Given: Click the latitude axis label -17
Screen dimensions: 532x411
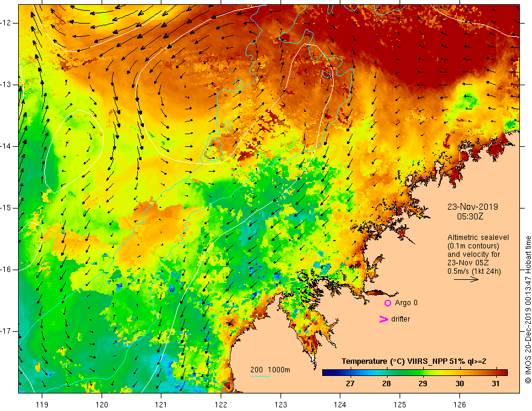Looking at the screenshot, I should click(6, 331).
